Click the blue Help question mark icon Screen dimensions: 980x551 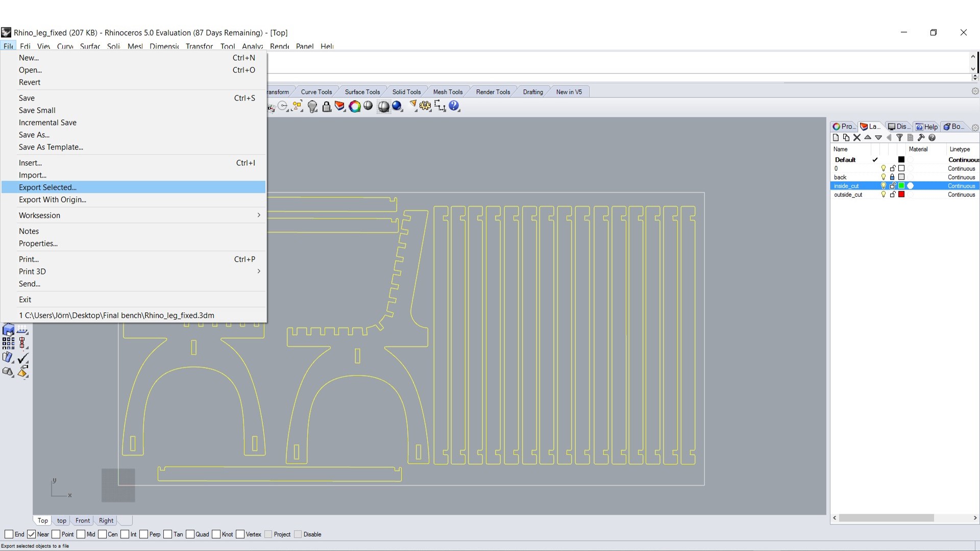454,106
